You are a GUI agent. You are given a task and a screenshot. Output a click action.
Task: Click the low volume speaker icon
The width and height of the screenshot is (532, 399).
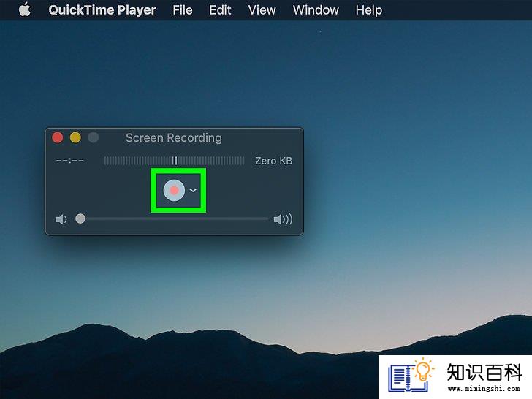pos(61,219)
